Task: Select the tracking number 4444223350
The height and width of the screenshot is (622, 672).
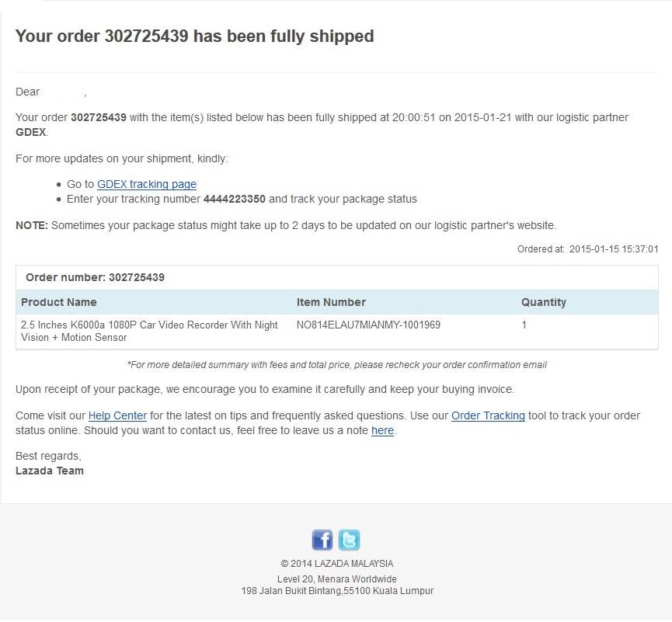Action: coord(235,200)
